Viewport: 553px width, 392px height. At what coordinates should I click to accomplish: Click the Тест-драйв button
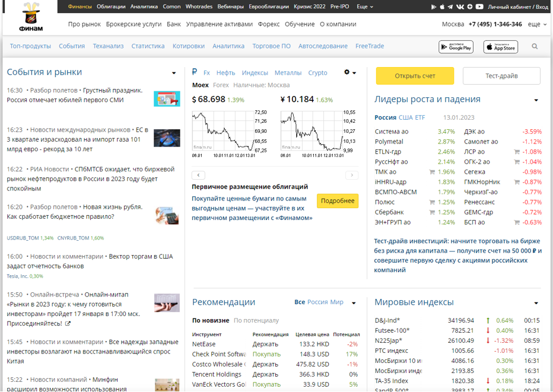coord(501,76)
